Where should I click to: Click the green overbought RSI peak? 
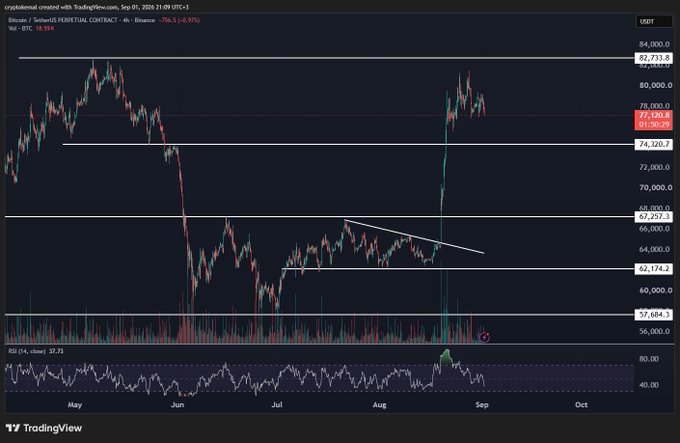click(x=445, y=356)
